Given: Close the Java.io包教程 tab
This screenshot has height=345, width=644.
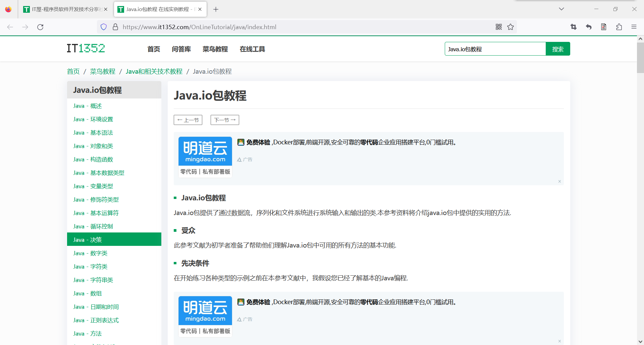Looking at the screenshot, I should point(200,9).
